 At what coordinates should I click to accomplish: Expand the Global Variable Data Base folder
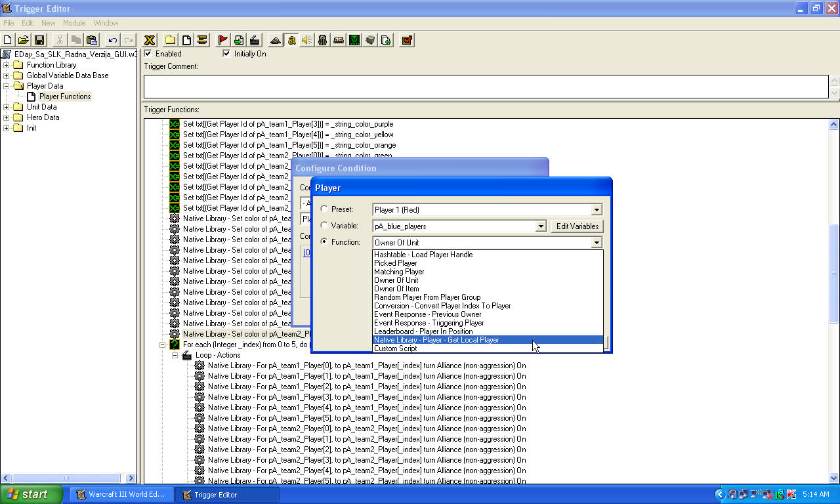[7, 75]
